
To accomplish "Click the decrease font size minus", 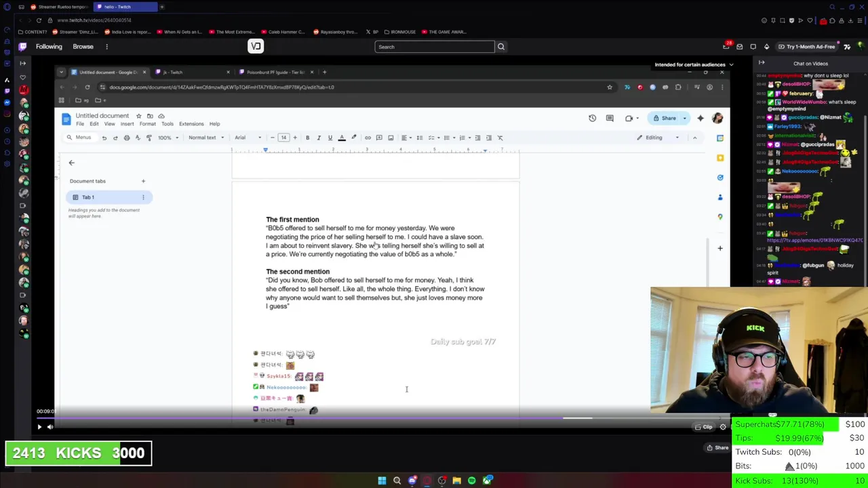I will (x=273, y=138).
